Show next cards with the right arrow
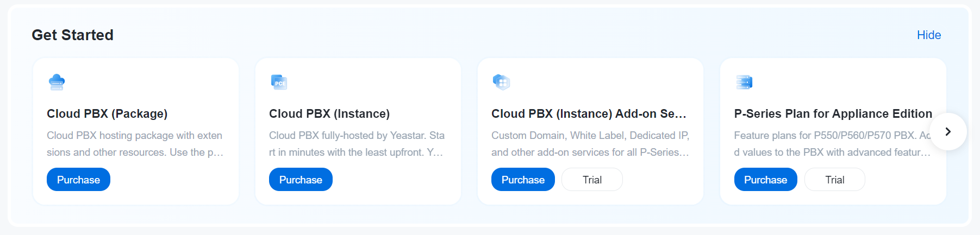This screenshot has width=980, height=235. point(948,132)
